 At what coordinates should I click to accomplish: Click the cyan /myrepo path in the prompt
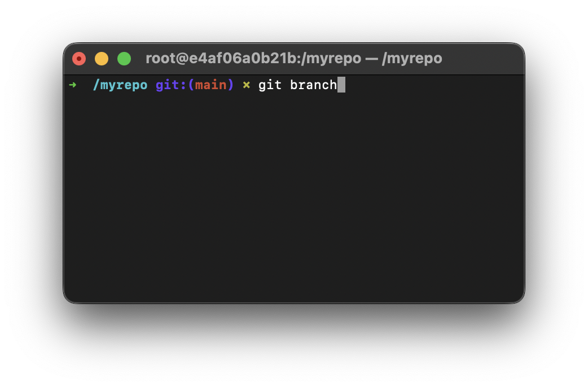click(x=120, y=85)
